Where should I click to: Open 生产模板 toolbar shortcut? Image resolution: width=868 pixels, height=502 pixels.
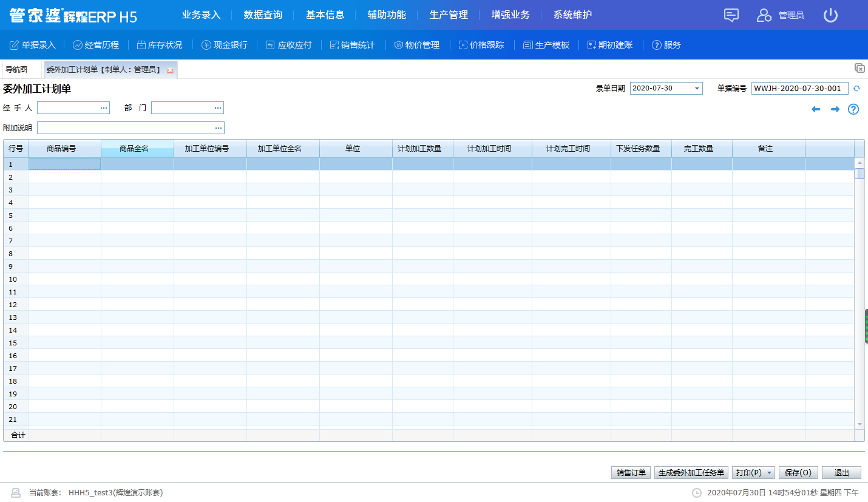[x=546, y=45]
